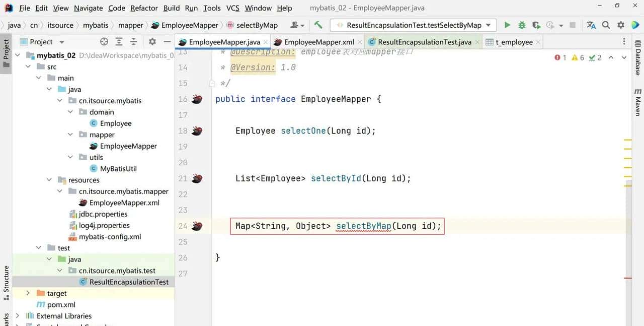Jump to next highlighted error arrow

coord(624,58)
